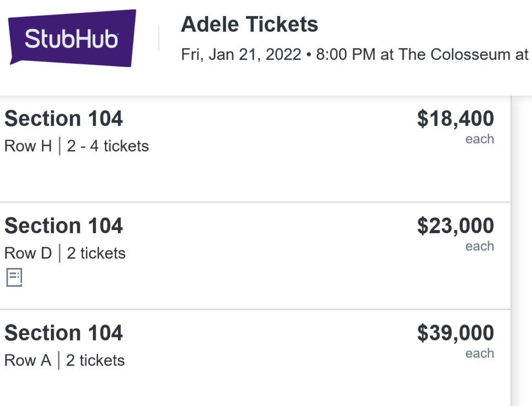Click "each" under the $39,000 price

tap(480, 354)
